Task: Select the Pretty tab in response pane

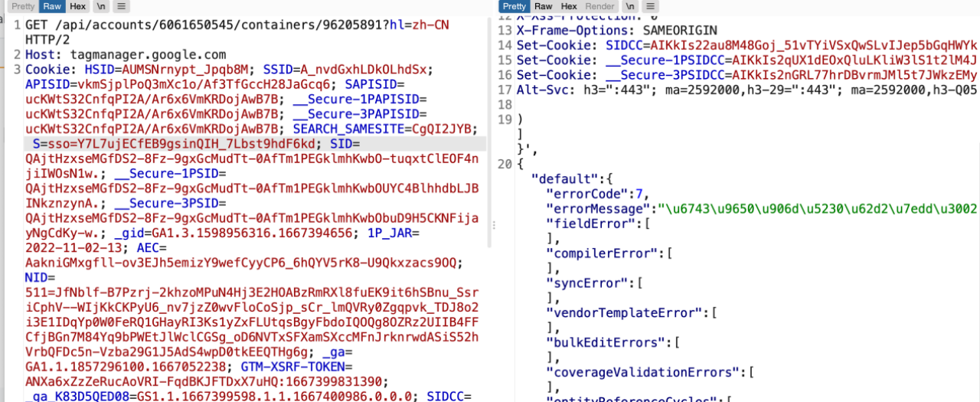Action: [x=514, y=6]
